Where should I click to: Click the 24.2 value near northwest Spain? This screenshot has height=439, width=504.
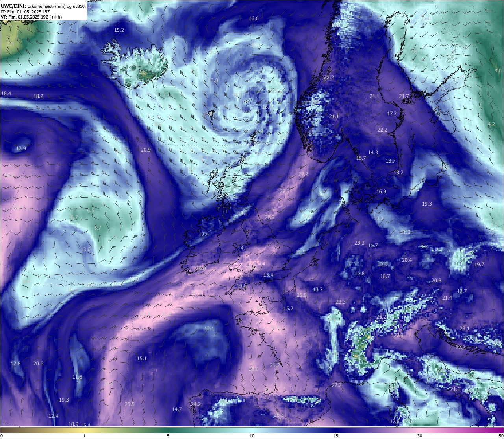point(196,404)
